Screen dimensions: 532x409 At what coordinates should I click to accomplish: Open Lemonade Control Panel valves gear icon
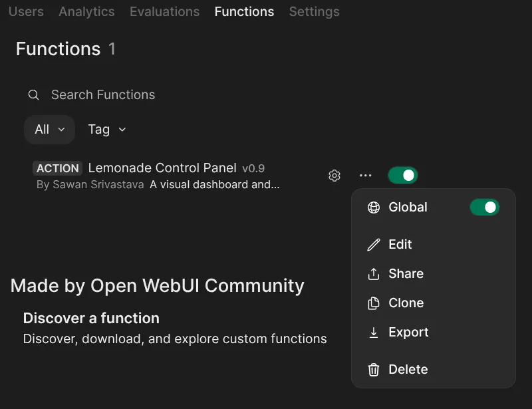[334, 176]
